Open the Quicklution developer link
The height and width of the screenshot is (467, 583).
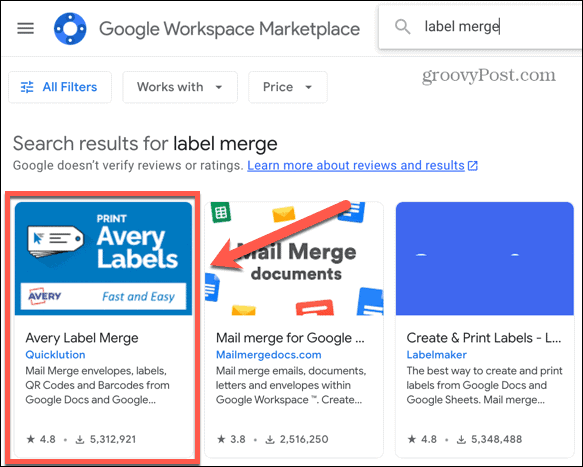click(x=55, y=355)
